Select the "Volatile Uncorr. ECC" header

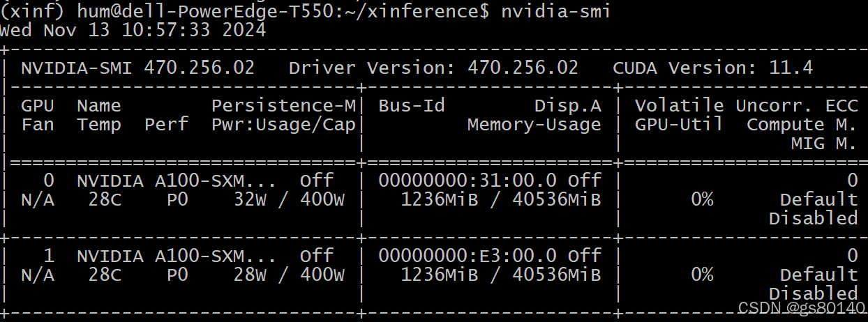[x=746, y=106]
